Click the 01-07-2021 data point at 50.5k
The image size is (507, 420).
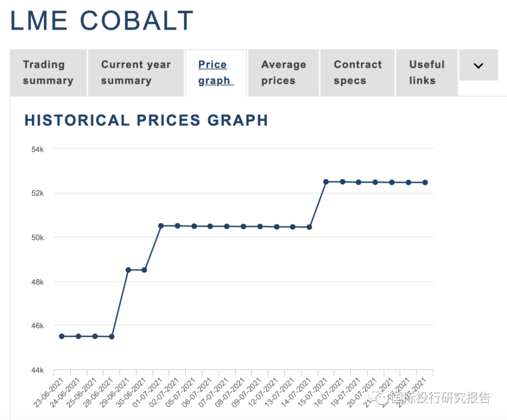click(161, 226)
